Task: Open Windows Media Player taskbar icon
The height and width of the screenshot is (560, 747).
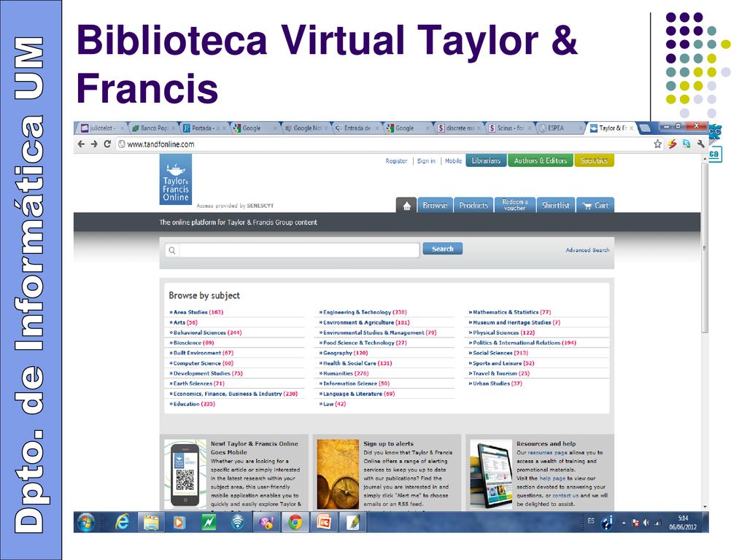Action: 179,522
